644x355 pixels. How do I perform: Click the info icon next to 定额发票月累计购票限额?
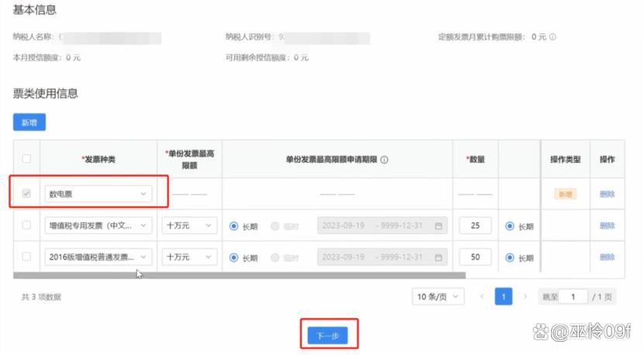tap(553, 36)
